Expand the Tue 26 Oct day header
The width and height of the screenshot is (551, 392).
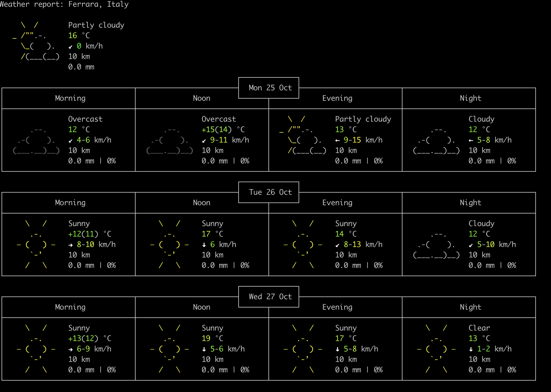click(x=268, y=192)
